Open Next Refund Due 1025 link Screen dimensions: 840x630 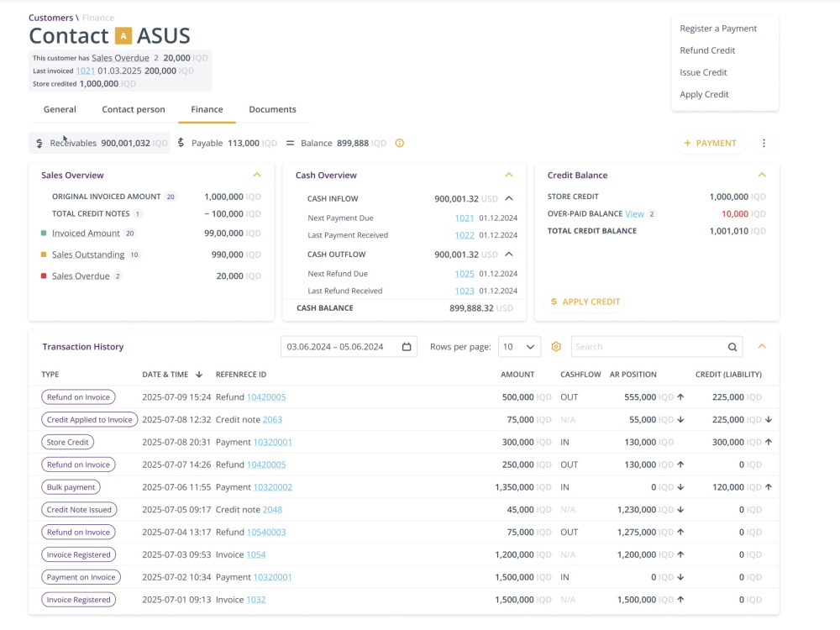pyautogui.click(x=465, y=274)
